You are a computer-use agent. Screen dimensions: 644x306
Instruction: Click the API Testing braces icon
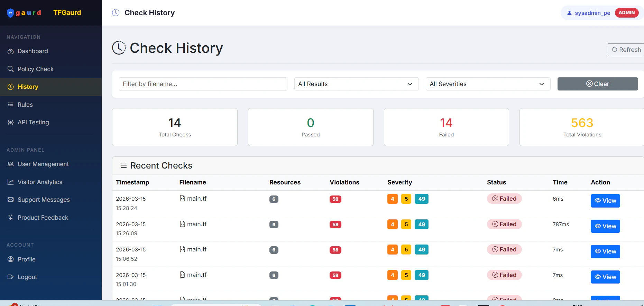[x=11, y=122]
